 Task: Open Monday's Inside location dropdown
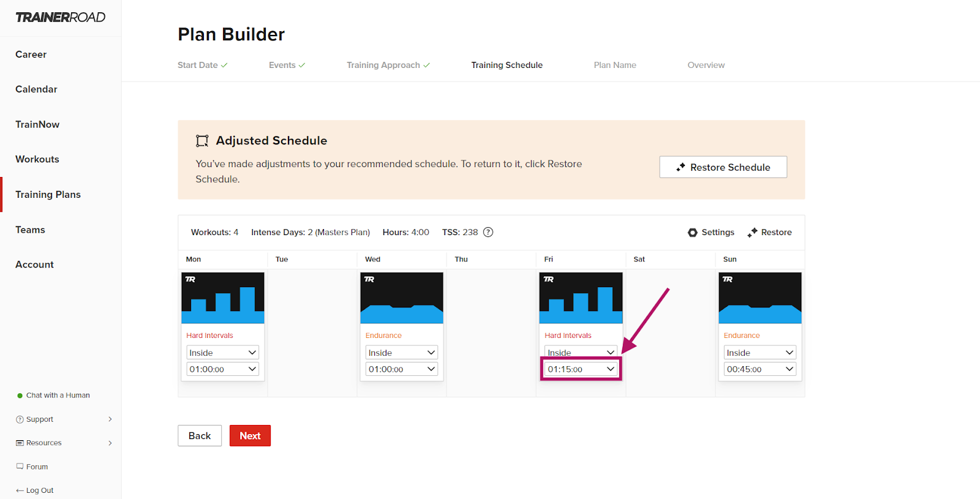point(222,353)
